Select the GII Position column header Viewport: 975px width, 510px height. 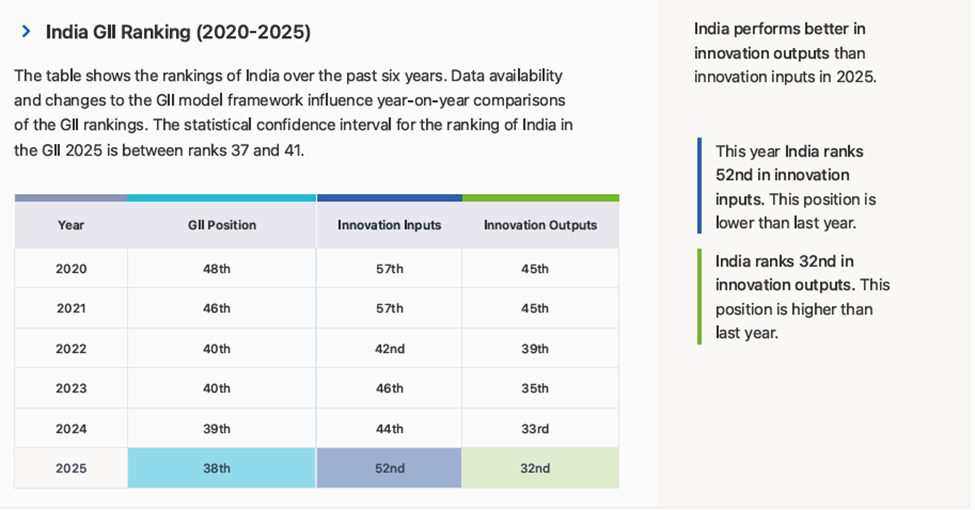tap(222, 225)
